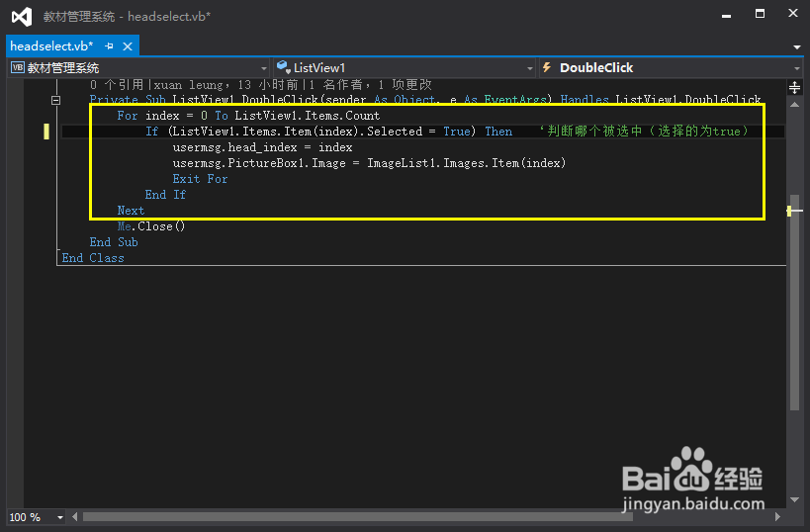Close the headselect.vb tab

128,46
